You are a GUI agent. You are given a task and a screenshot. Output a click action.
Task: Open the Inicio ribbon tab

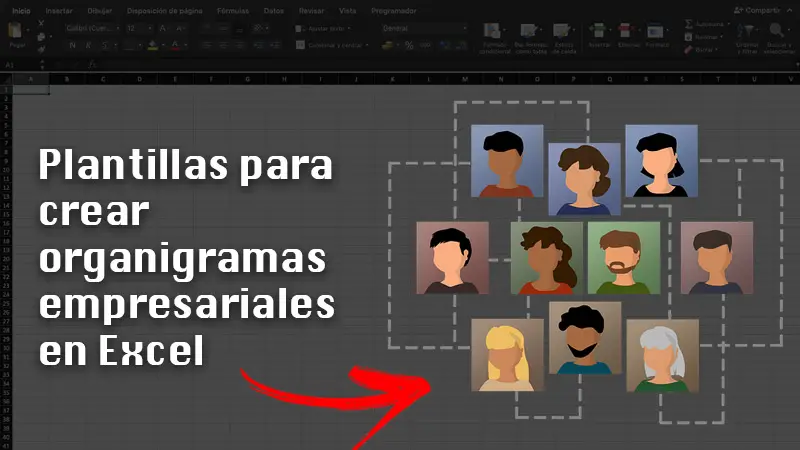21,11
